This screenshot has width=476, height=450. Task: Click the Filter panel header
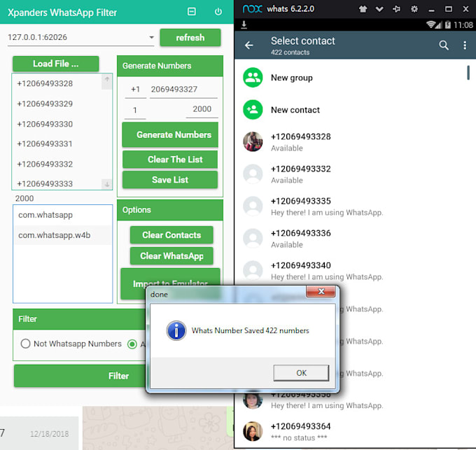(x=79, y=319)
